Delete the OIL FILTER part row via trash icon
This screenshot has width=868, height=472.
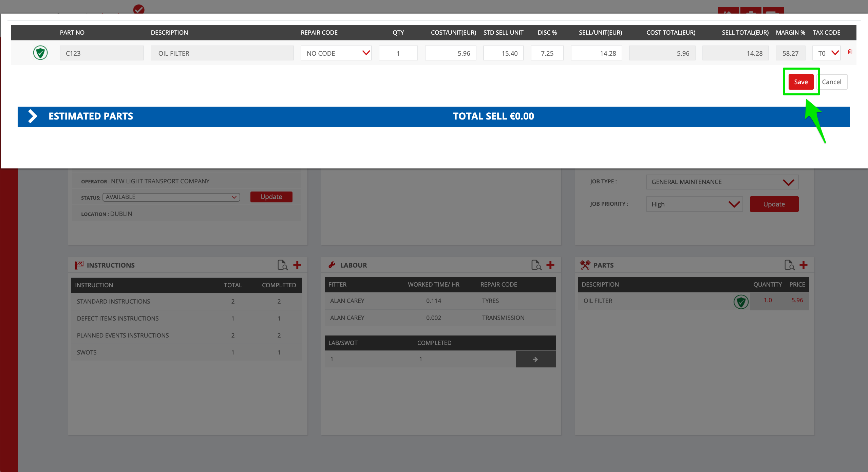click(x=850, y=52)
